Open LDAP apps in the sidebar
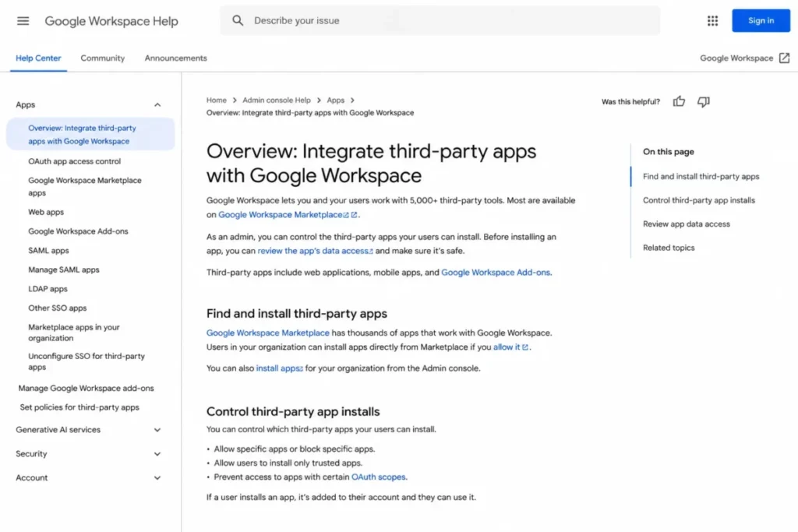The height and width of the screenshot is (532, 798). click(x=48, y=289)
